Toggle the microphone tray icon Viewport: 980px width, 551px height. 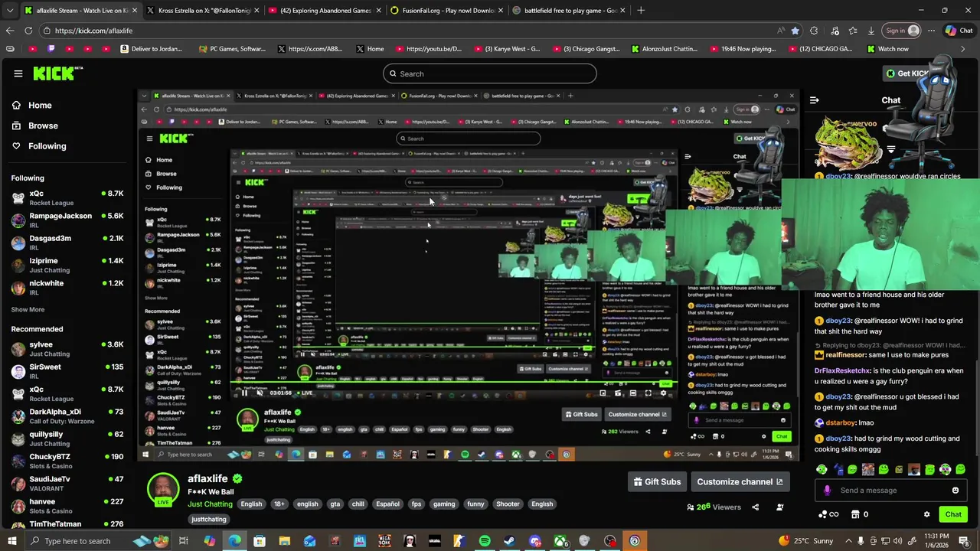(861, 541)
